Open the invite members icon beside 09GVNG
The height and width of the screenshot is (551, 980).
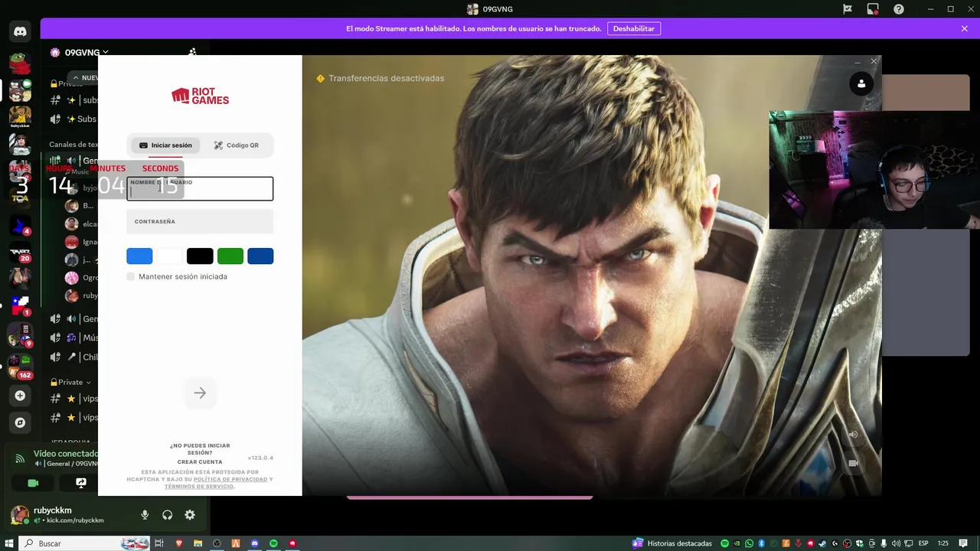coord(192,52)
